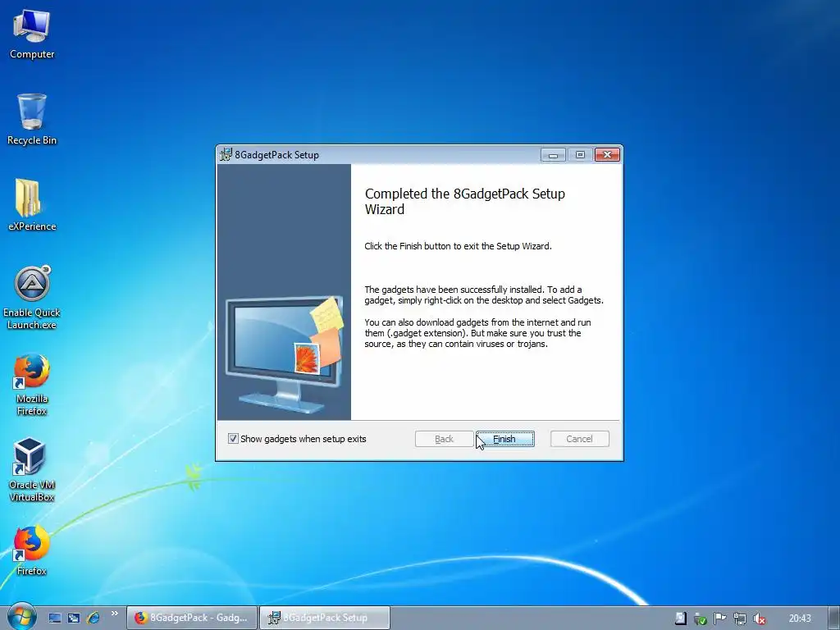Image resolution: width=840 pixels, height=630 pixels.
Task: Launch Internet Explorer from quick launch
Action: (x=94, y=618)
